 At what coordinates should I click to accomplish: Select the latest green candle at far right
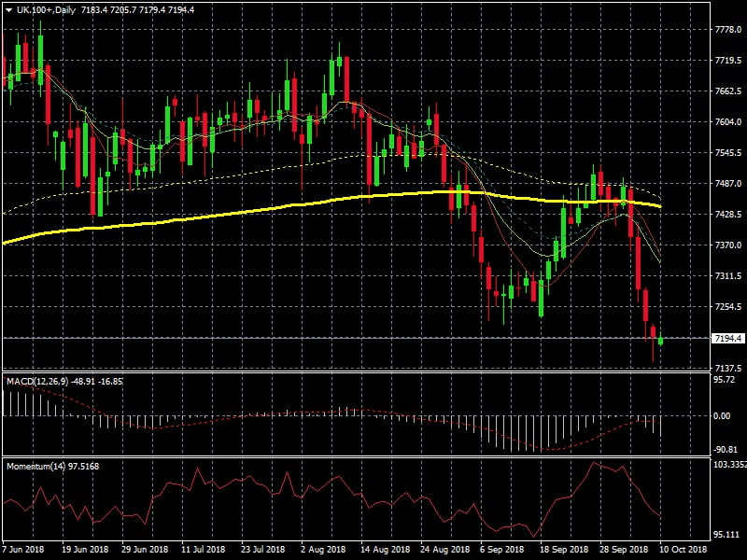(x=660, y=340)
